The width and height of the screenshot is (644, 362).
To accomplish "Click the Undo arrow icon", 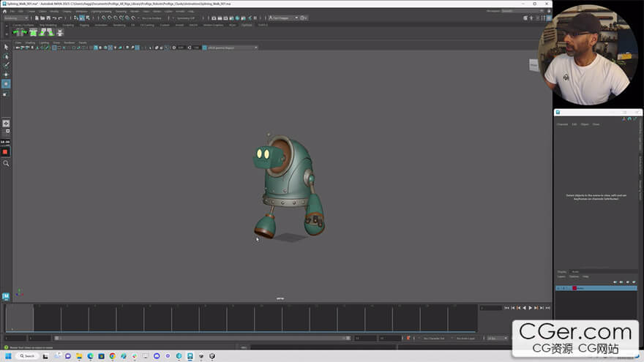I will pyautogui.click(x=54, y=18).
